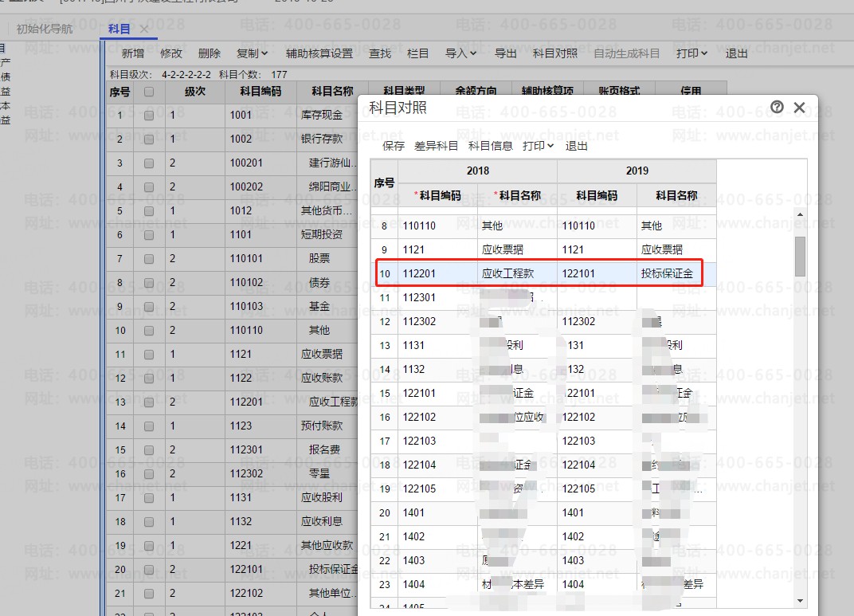Open 科目对照 from the toolbar
The image size is (854, 616).
pyautogui.click(x=555, y=53)
